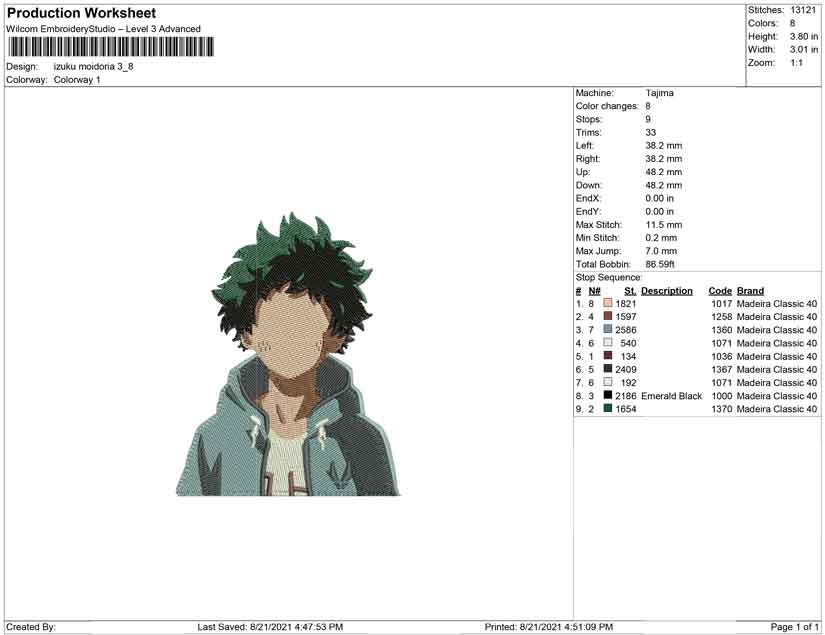
Task: Click the 'Page 1 of 1' footer text
Action: pos(794,627)
